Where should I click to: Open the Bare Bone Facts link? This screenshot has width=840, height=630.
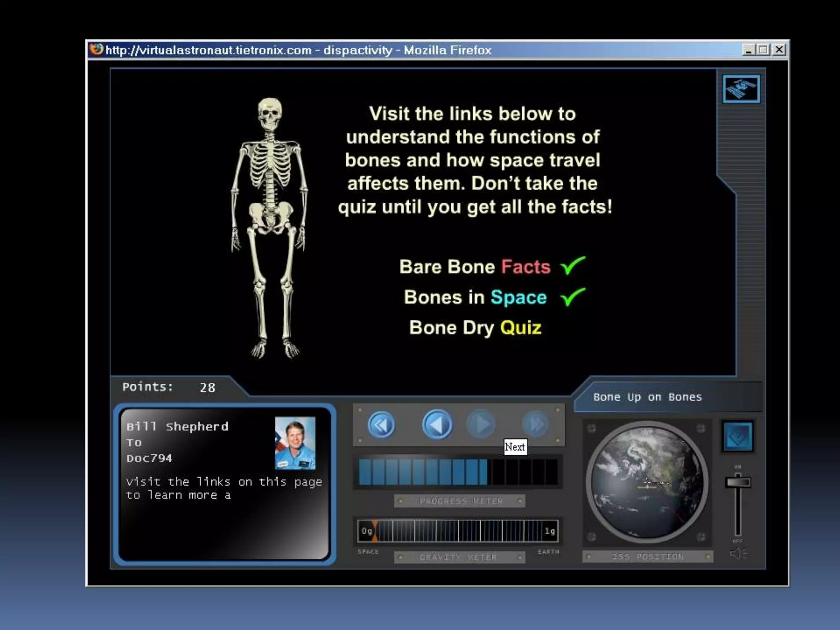point(475,267)
